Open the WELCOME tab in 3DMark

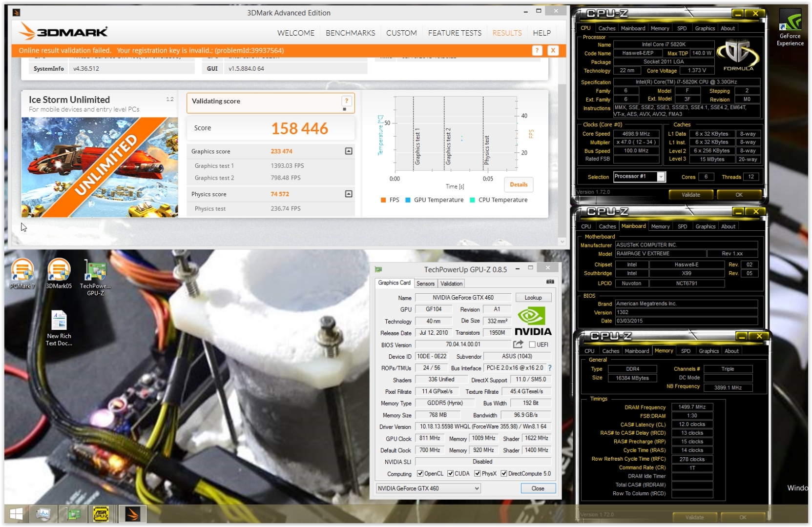click(296, 33)
